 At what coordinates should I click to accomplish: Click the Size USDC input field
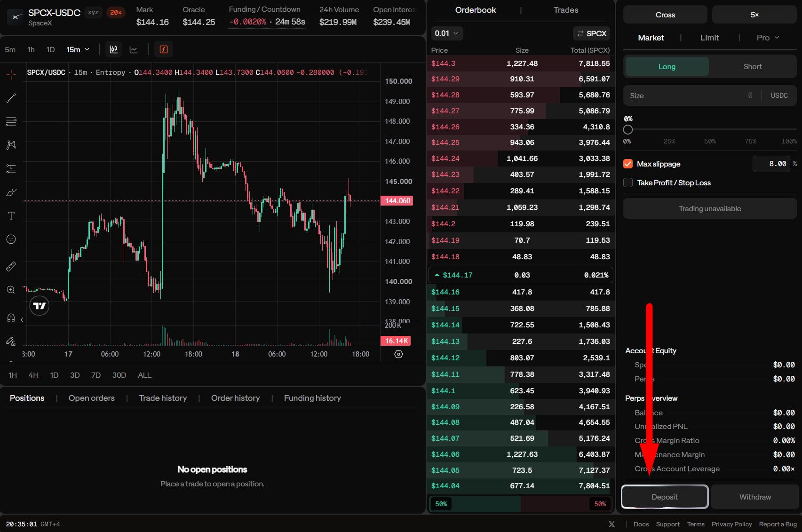pyautogui.click(x=710, y=95)
